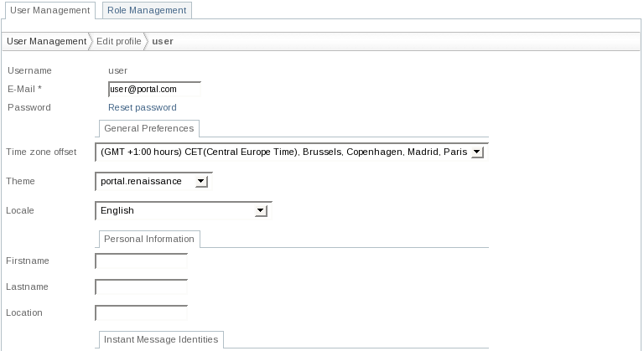The width and height of the screenshot is (644, 351).
Task: Open the General Preferences section tab
Action: point(149,128)
